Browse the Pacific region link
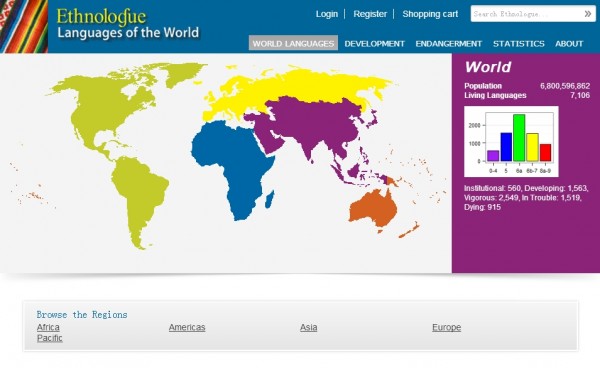Viewport: 600px width, 368px height. pos(50,338)
